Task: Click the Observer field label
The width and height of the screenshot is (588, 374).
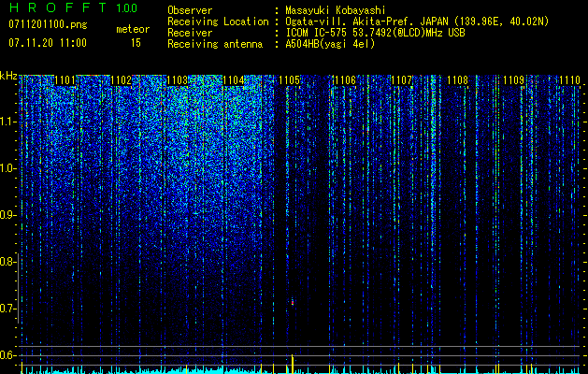Action: click(190, 10)
